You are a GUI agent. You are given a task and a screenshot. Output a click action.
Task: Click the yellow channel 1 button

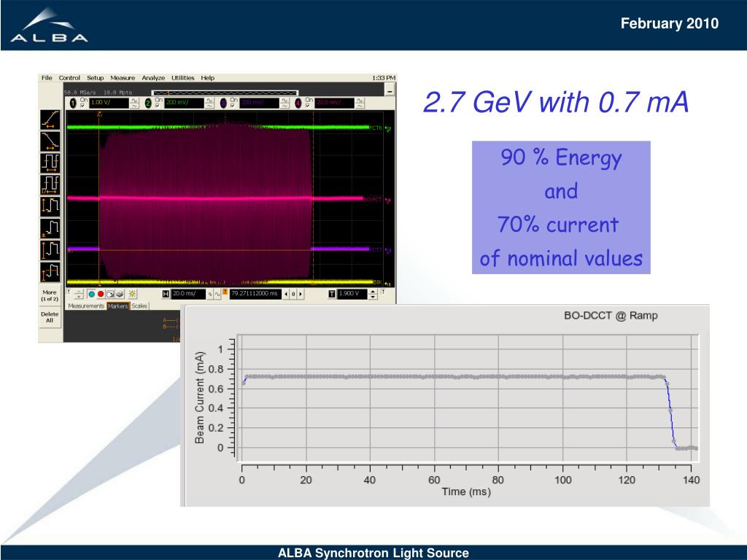(74, 104)
